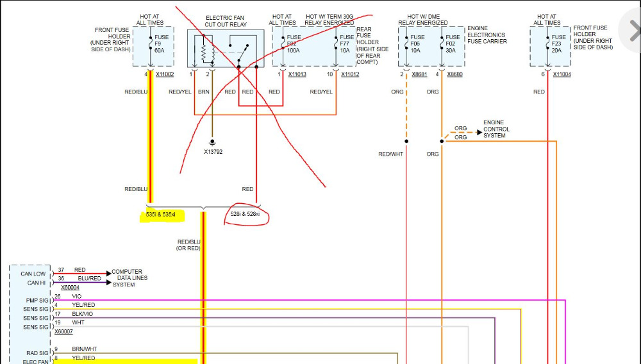Open the X8681 connector reference
Viewport: 641px width, 364px height.
[419, 75]
